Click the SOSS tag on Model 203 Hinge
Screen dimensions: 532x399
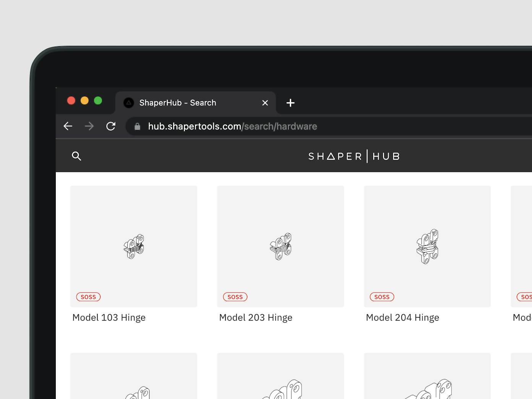235,297
